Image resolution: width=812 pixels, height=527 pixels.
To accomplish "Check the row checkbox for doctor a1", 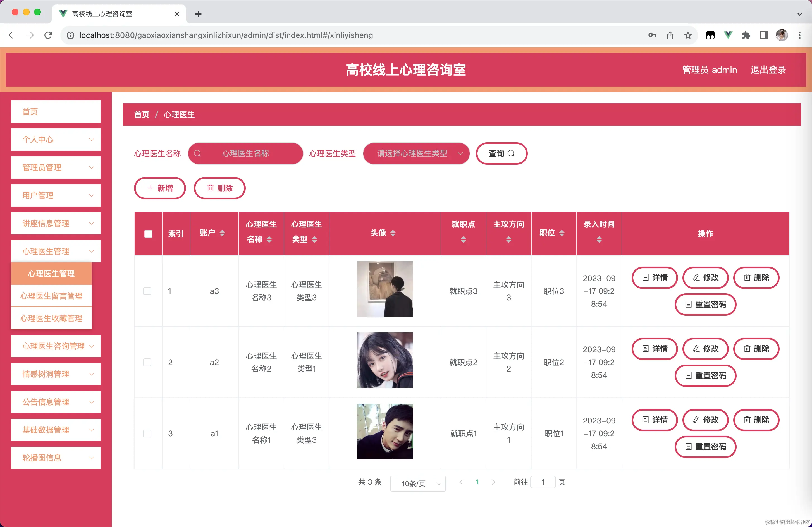I will pyautogui.click(x=147, y=433).
